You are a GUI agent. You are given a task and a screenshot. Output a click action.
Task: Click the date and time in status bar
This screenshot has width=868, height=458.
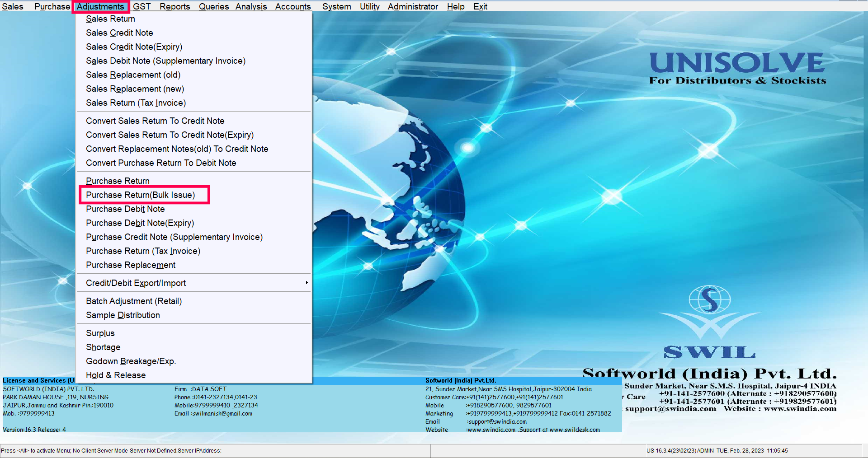[x=752, y=451]
